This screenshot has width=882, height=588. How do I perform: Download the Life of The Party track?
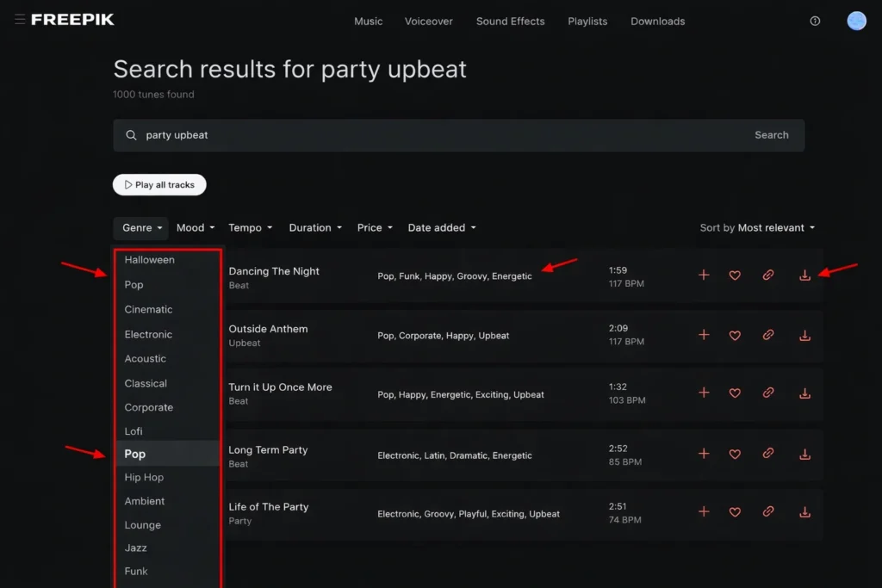(804, 512)
